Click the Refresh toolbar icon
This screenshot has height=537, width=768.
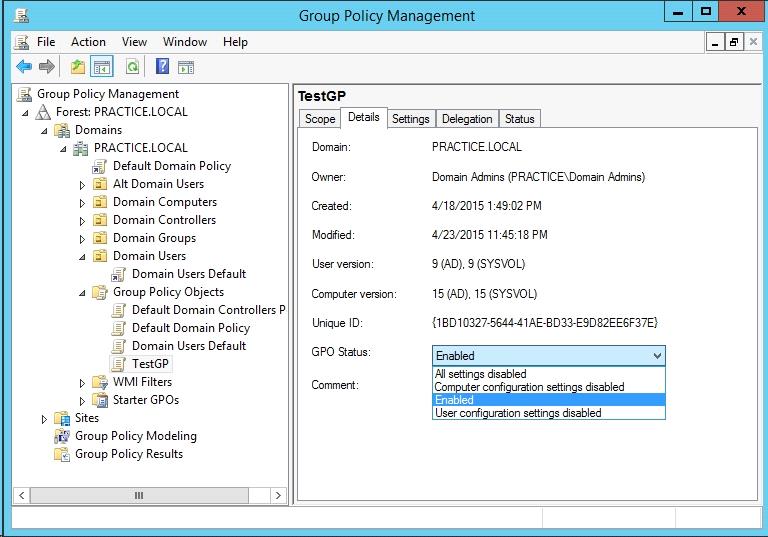click(x=132, y=67)
